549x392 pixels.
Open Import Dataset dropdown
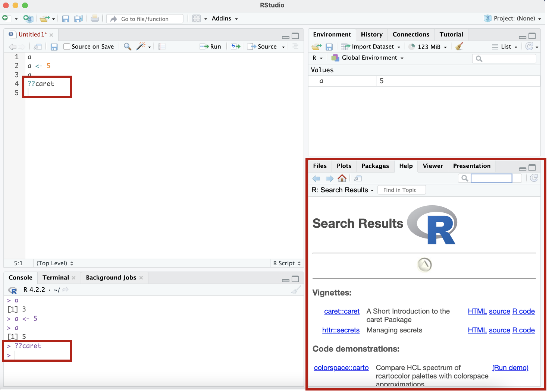[371, 47]
